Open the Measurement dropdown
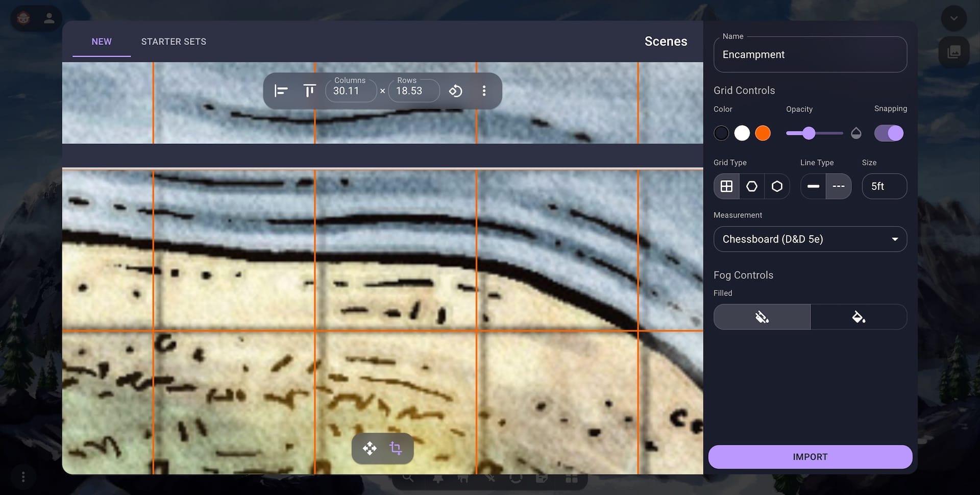This screenshot has width=980, height=495. 810,239
